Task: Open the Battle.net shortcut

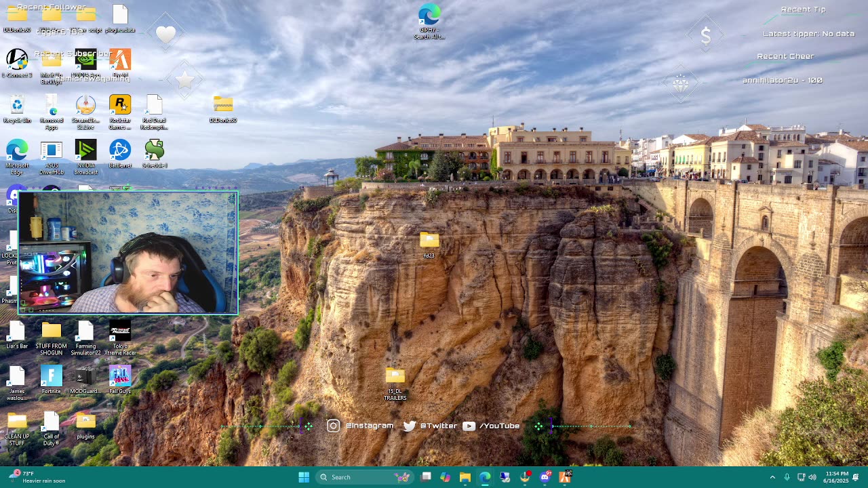Action: 120,154
